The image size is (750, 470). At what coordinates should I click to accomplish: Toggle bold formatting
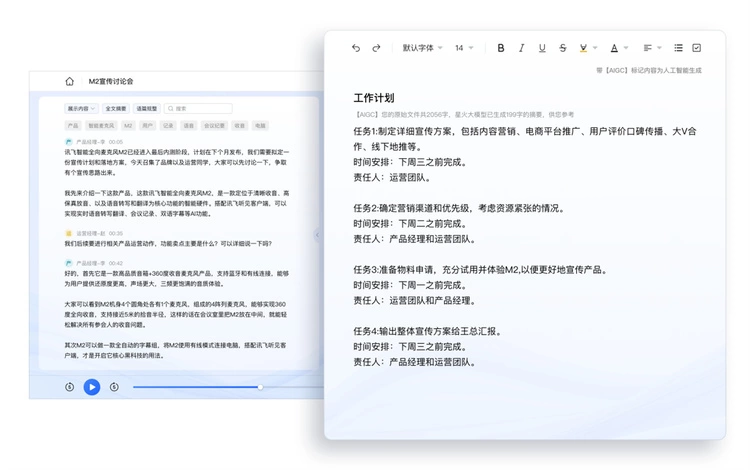point(501,48)
